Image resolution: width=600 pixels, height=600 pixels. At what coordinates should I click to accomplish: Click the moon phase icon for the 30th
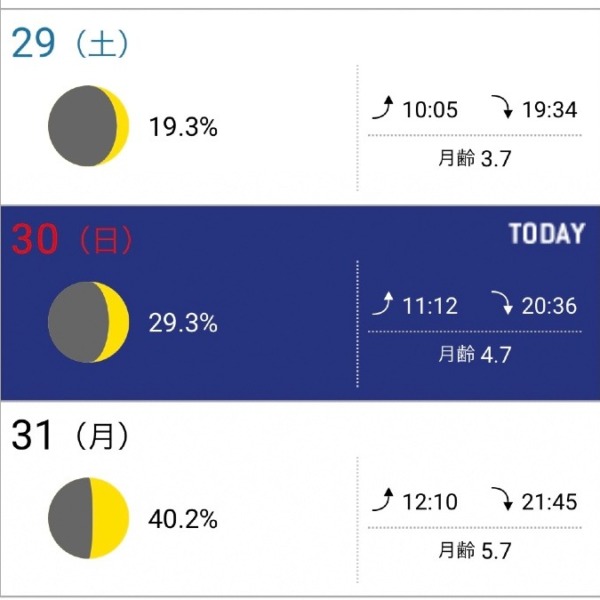[x=89, y=322]
